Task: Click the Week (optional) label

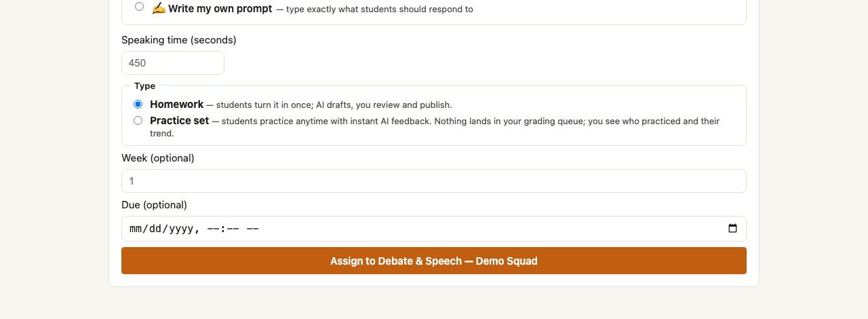Action: tap(158, 158)
